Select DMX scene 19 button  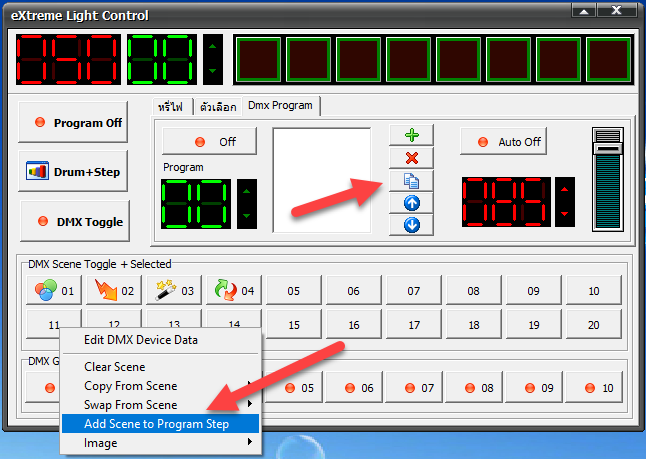click(x=534, y=325)
